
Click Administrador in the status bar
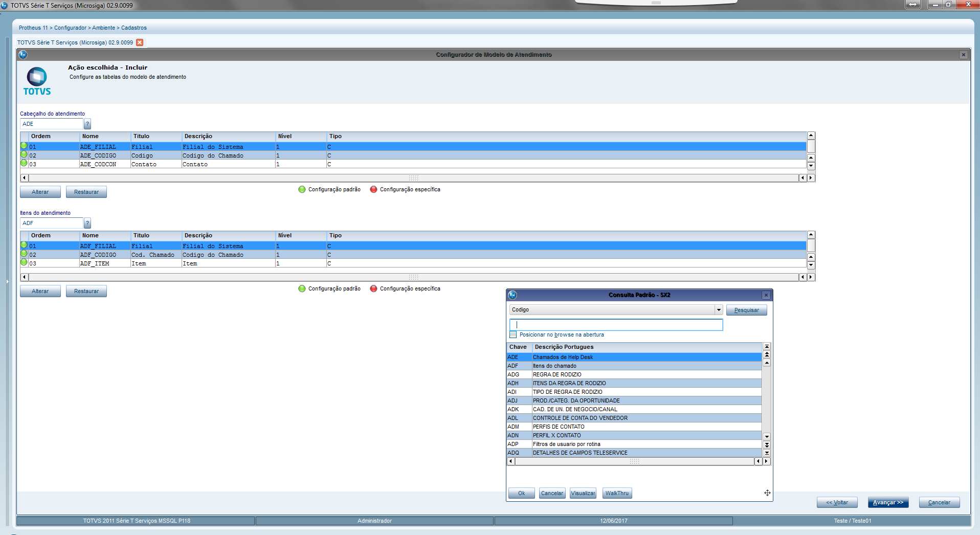[374, 521]
